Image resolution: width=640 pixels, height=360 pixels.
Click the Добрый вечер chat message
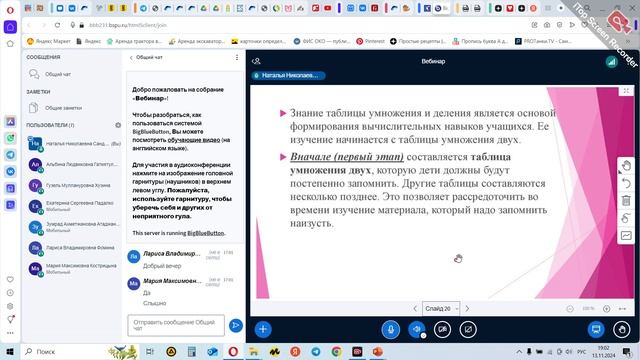tap(162, 266)
